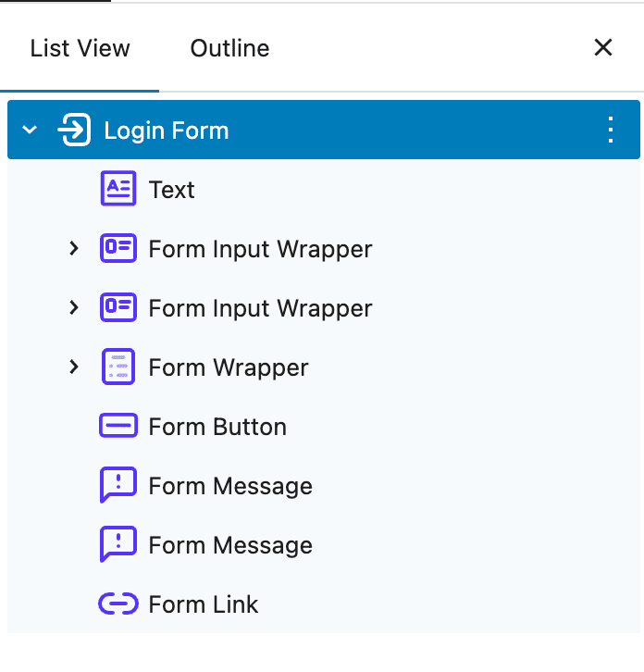Click the Login Form block icon
Viewport: 644px width, 672px height.
(74, 131)
